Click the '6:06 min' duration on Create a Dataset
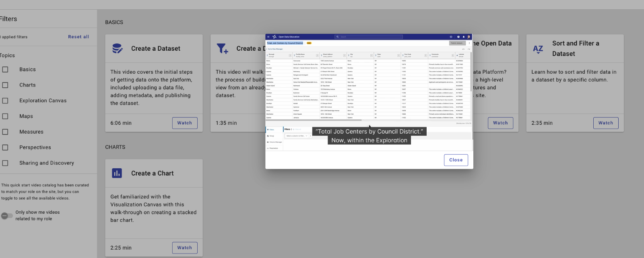 (121, 123)
